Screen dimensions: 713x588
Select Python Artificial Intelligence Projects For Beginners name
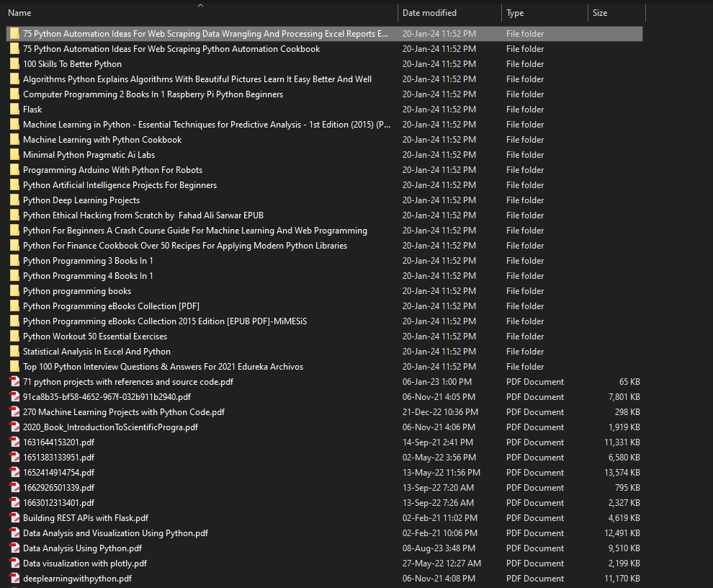point(120,185)
